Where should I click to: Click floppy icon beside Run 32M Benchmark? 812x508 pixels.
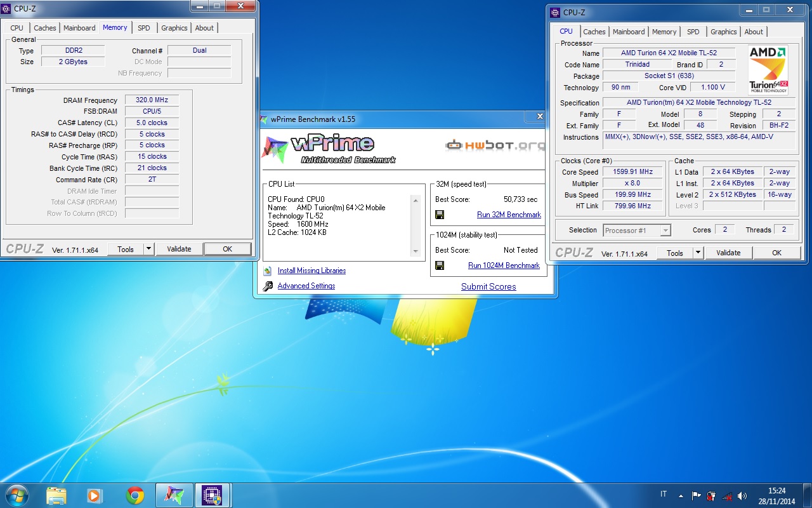(440, 215)
